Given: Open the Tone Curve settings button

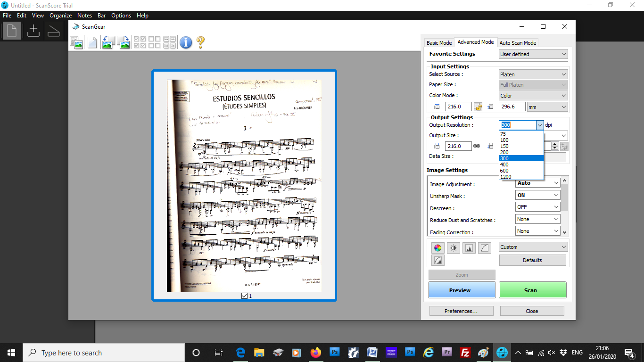Looking at the screenshot, I should 485,248.
